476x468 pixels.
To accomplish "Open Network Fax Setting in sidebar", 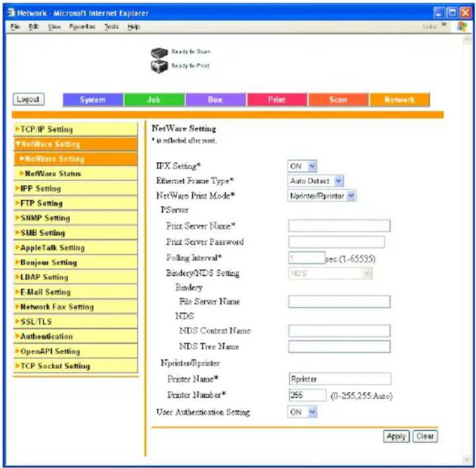I will click(x=75, y=307).
